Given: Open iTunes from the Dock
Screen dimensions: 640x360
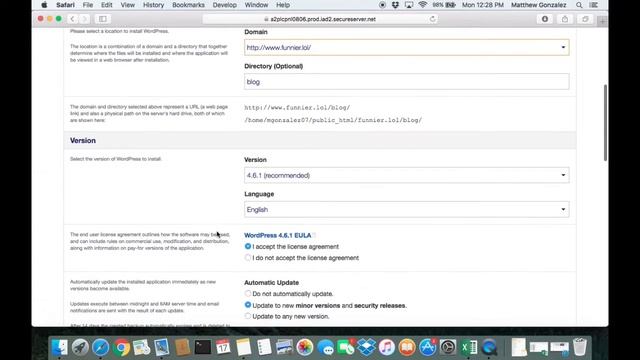Looking at the screenshot, I should pos(387,347).
